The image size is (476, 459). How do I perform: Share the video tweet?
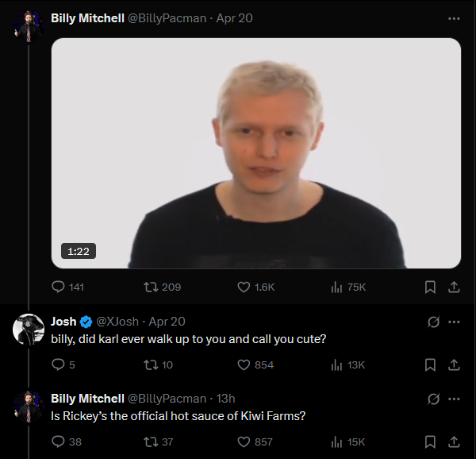[454, 287]
